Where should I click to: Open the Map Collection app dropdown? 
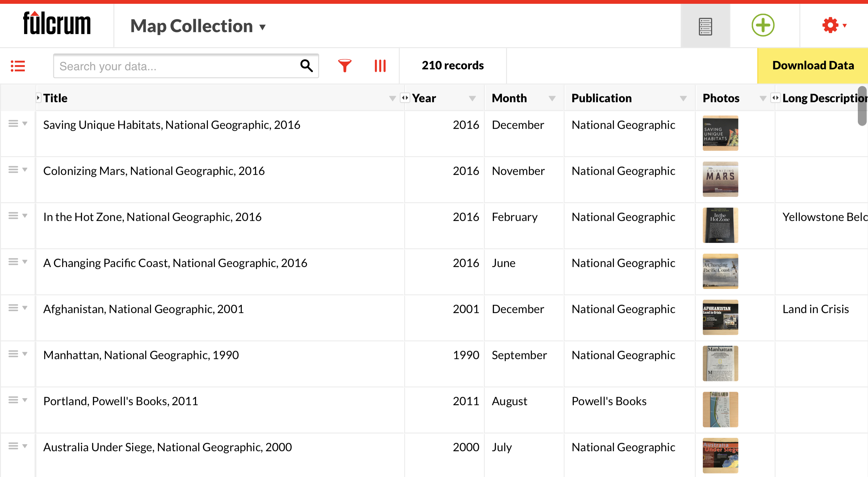pyautogui.click(x=198, y=26)
